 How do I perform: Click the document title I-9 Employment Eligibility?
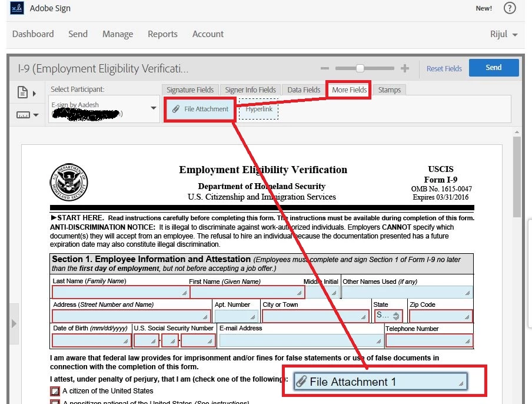coord(103,68)
